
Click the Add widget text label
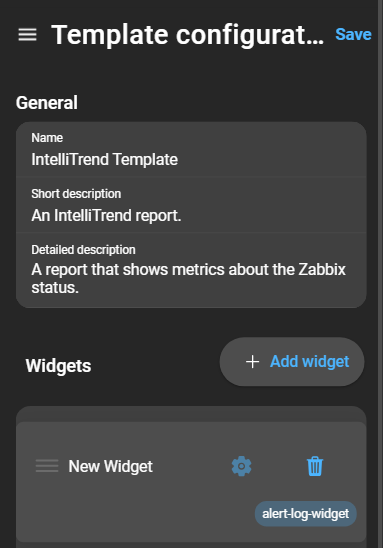pos(310,362)
